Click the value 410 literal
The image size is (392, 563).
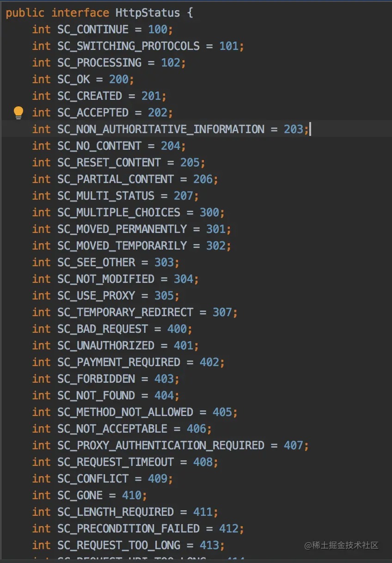click(132, 495)
